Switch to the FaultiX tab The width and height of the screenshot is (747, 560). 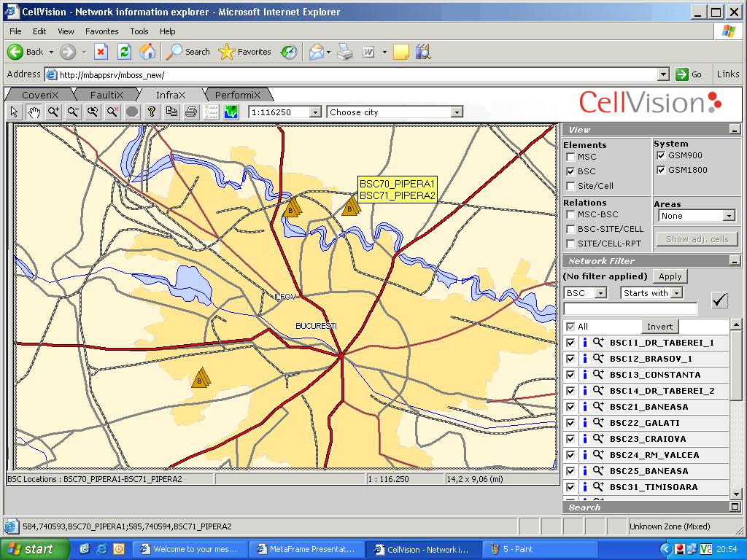106,95
